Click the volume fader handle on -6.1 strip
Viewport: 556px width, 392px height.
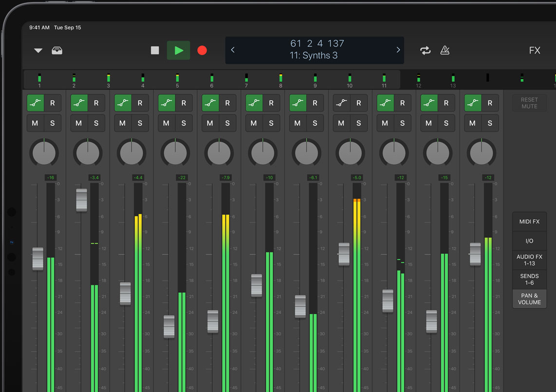[x=300, y=306]
